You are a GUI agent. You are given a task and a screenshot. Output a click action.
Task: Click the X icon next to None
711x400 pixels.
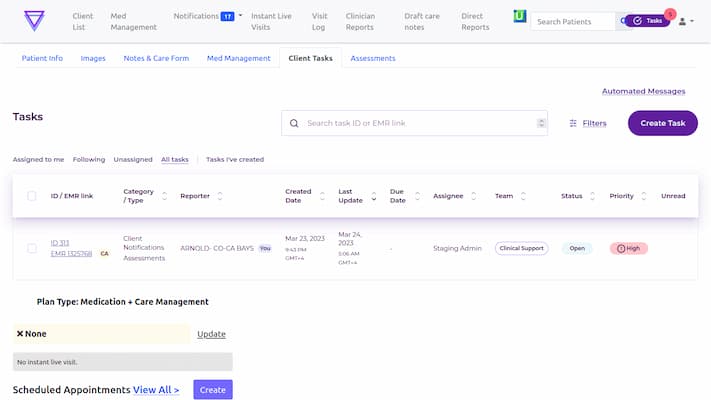tap(20, 334)
